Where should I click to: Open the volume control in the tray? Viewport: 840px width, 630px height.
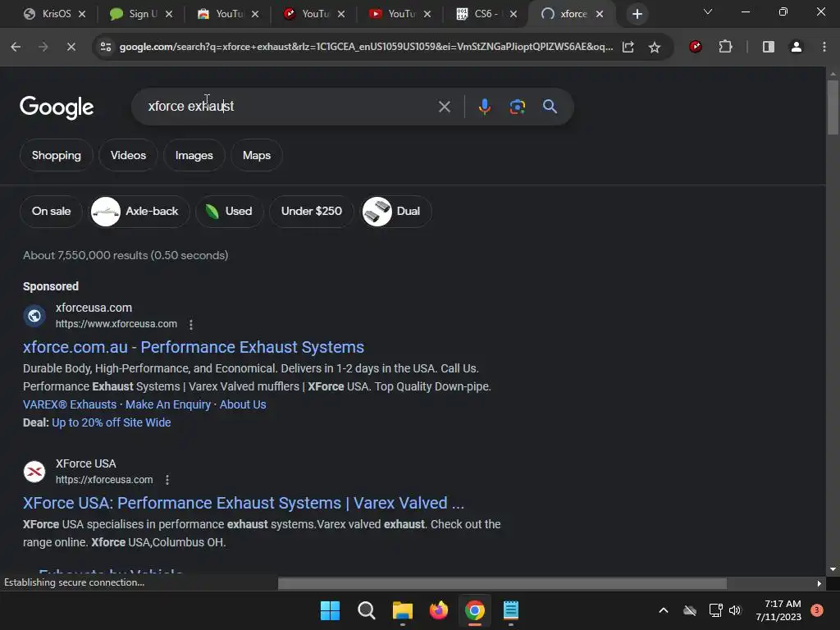tap(735, 610)
